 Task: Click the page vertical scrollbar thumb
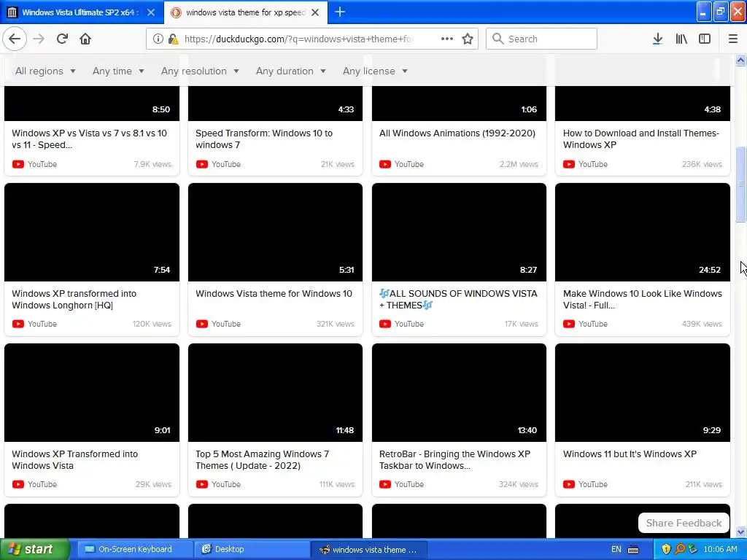coord(740,184)
